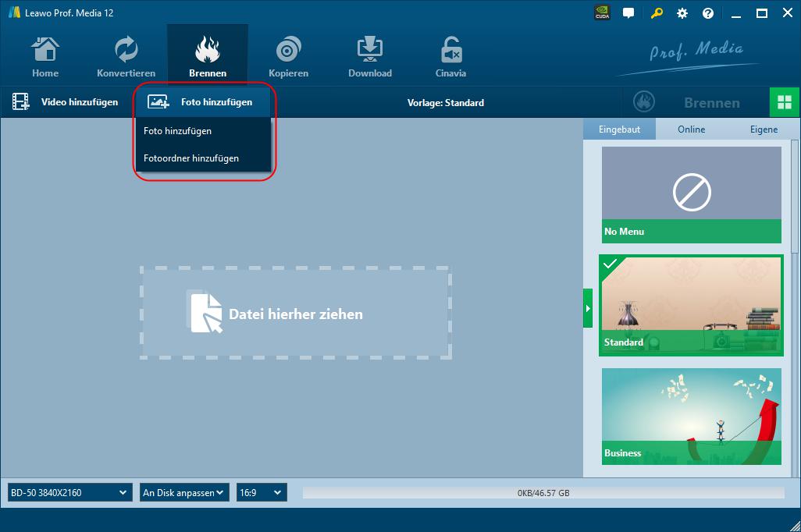Image resolution: width=801 pixels, height=532 pixels.
Task: Select the Standard menu template
Action: pos(691,305)
